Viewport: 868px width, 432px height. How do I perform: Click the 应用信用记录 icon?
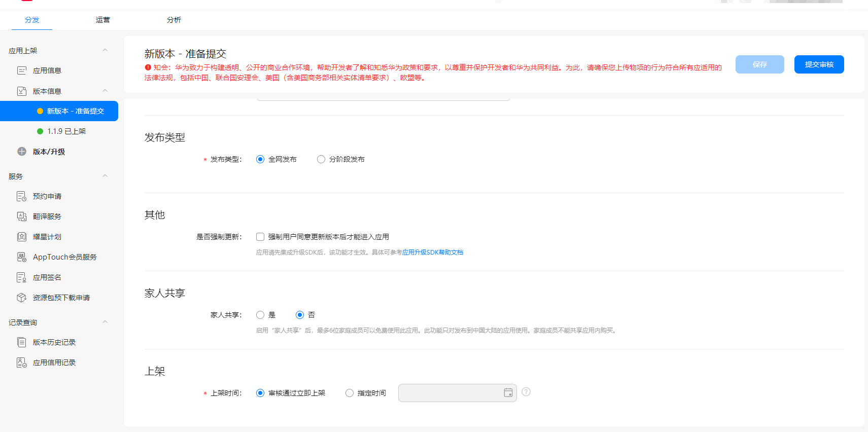(x=22, y=363)
